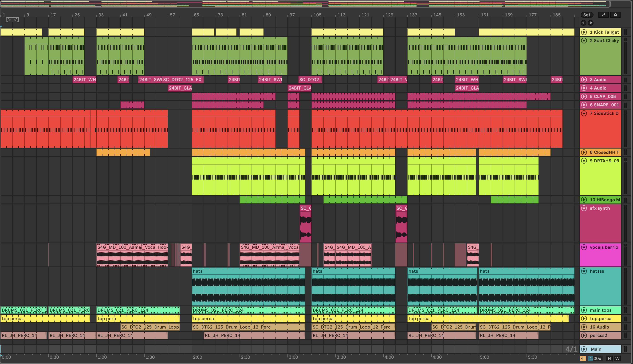The height and width of the screenshot is (364, 633).
Task: Select the 7 SideStick D track header
Action: click(604, 113)
